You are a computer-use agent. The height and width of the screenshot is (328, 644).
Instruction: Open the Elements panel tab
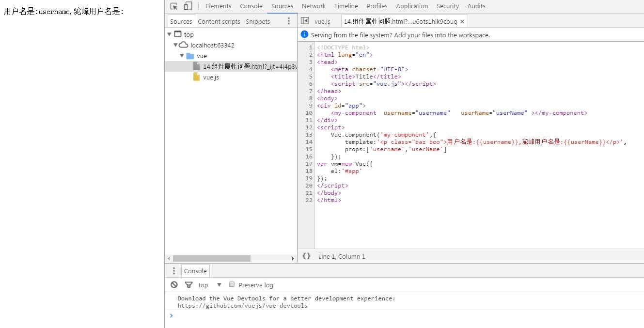[219, 6]
